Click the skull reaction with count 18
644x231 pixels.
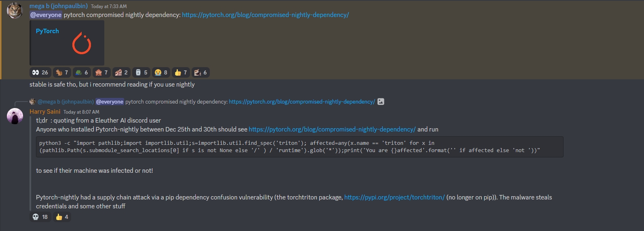(x=40, y=217)
